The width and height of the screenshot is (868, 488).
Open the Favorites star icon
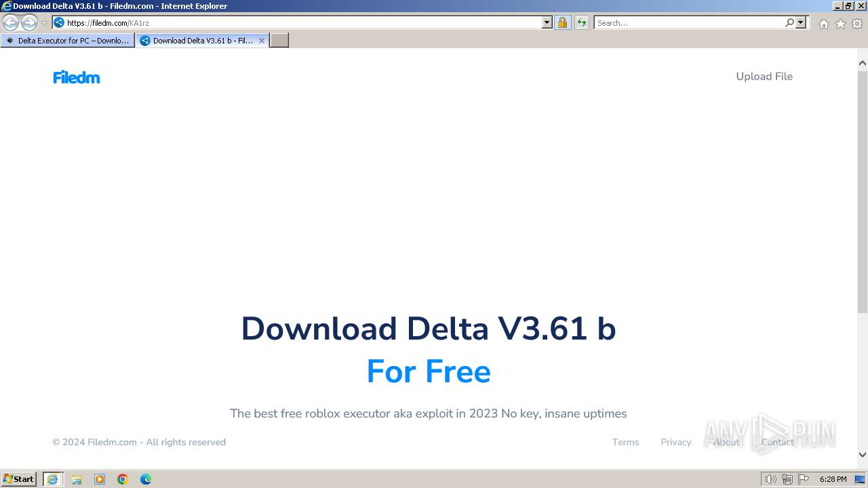coord(840,24)
